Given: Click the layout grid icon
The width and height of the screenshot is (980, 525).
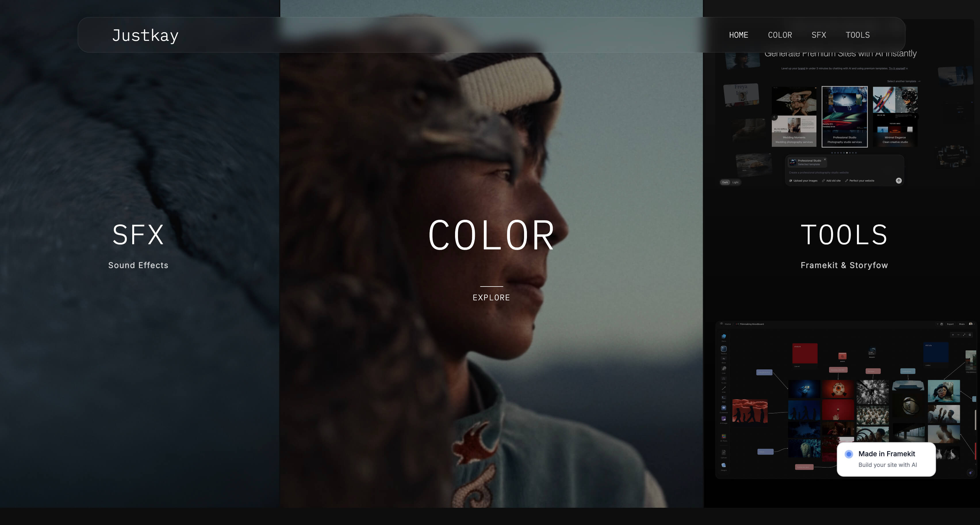Looking at the screenshot, I should 970,335.
